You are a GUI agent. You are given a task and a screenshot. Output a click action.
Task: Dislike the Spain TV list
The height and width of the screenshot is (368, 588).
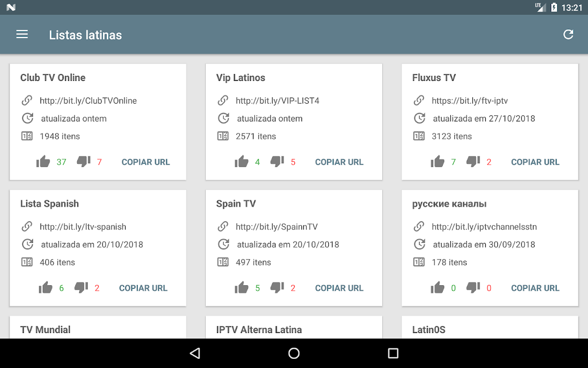pos(277,287)
